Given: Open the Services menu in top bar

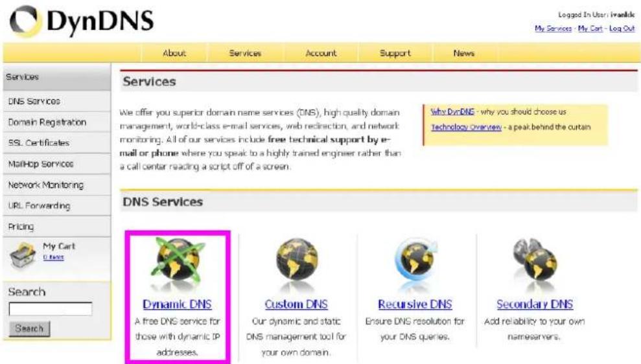Looking at the screenshot, I should click(x=245, y=53).
